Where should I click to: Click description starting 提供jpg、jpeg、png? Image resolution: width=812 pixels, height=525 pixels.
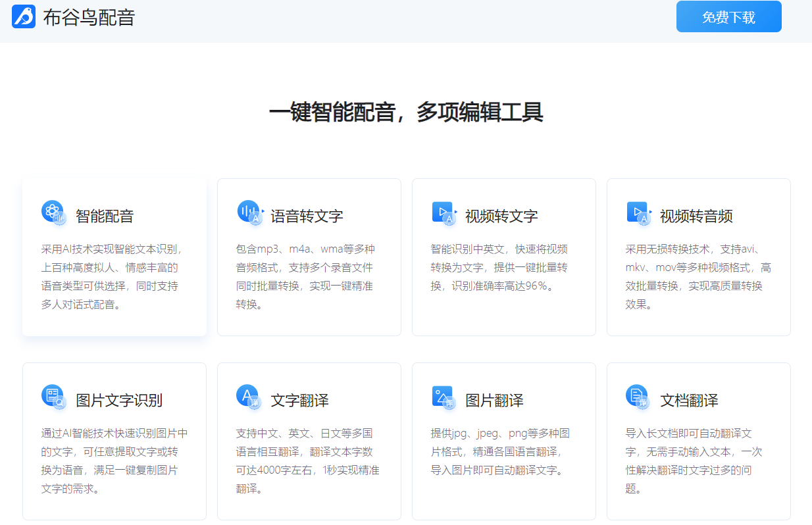[500, 452]
